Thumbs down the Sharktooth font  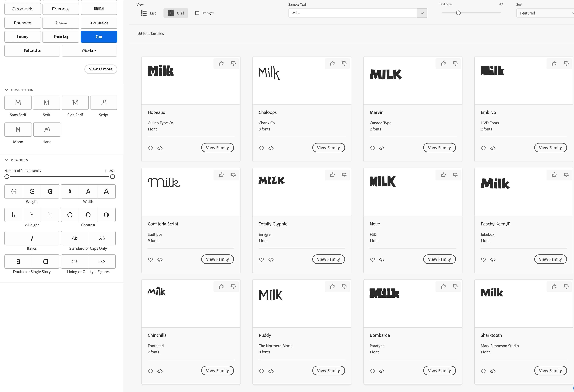click(x=566, y=286)
